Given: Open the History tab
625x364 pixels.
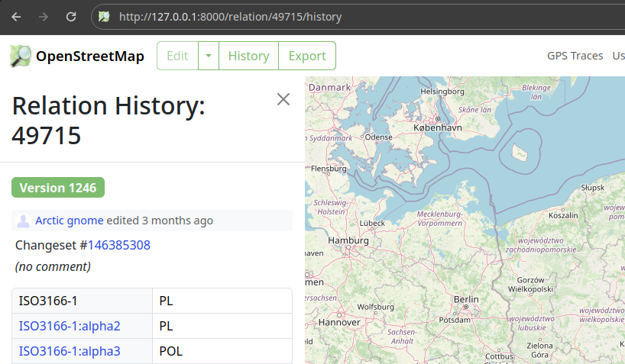Looking at the screenshot, I should pyautogui.click(x=248, y=56).
